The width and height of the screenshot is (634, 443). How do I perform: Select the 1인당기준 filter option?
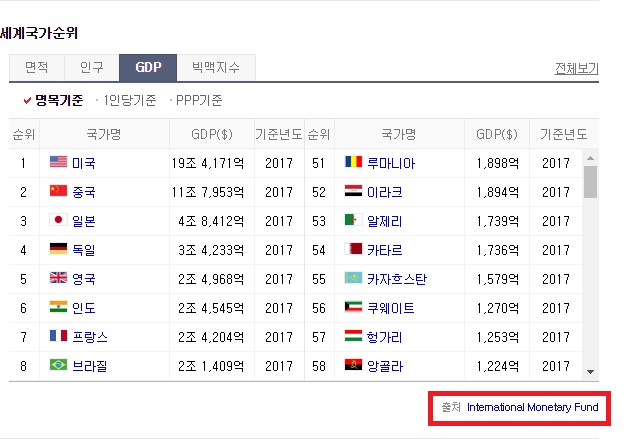(130, 100)
